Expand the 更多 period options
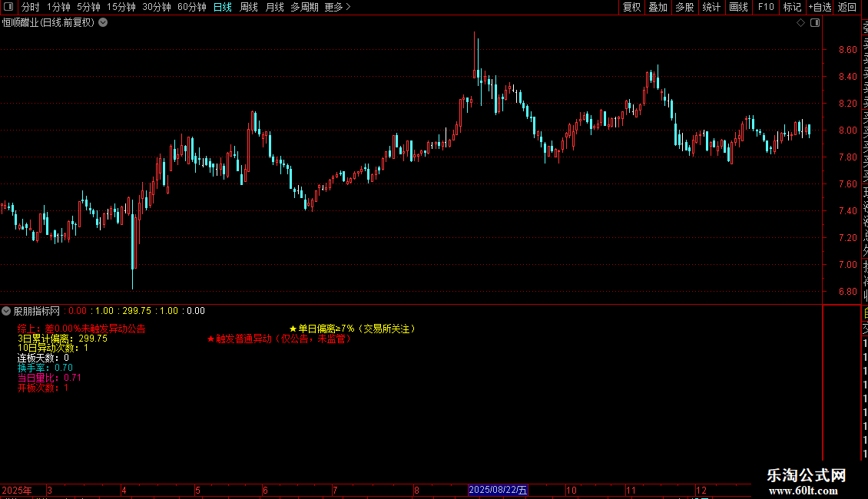 point(338,7)
